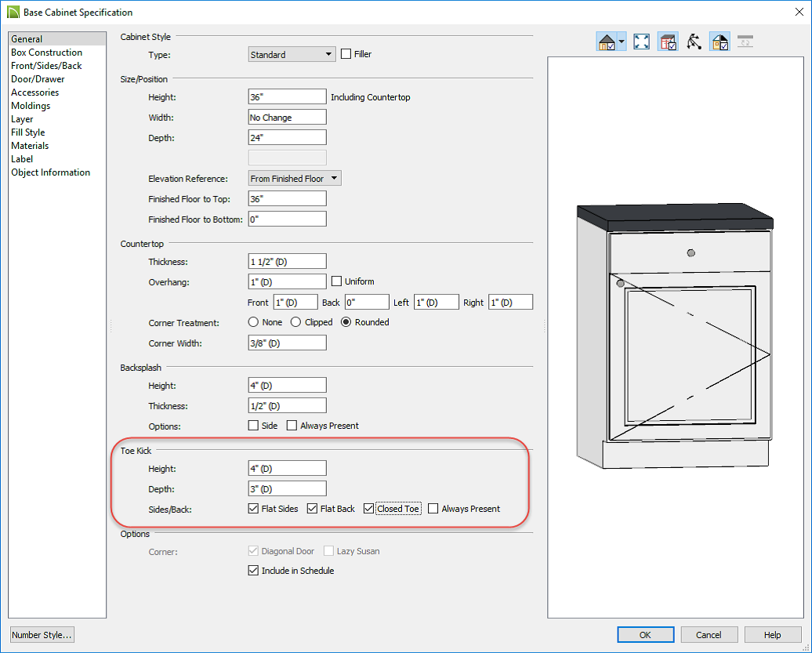Click the cabinet 3D preview image
Viewport: 812px width, 653px height.
[x=674, y=337]
